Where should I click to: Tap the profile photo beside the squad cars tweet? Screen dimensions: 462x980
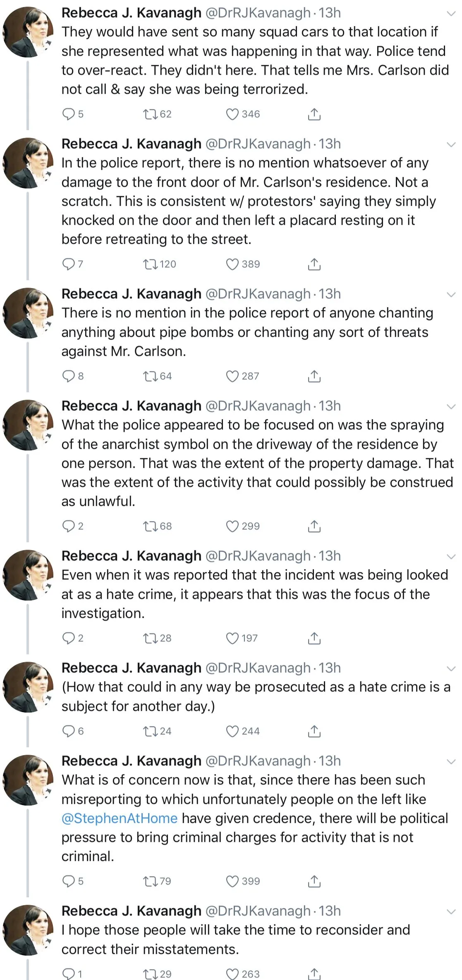[x=28, y=32]
